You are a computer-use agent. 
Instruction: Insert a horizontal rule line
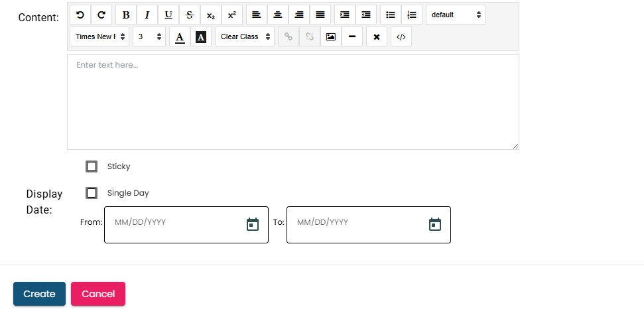coord(352,36)
